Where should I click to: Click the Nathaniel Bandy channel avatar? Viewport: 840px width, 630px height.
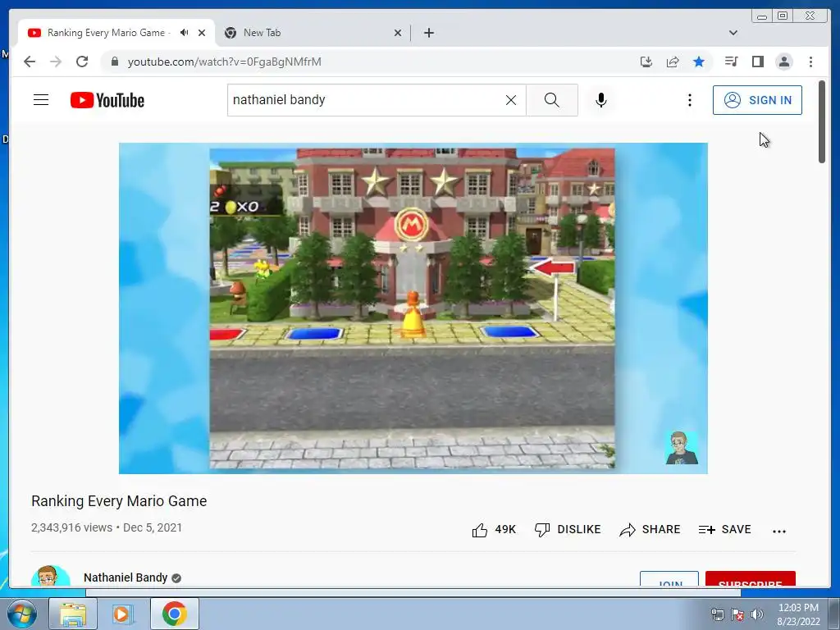click(x=50, y=576)
